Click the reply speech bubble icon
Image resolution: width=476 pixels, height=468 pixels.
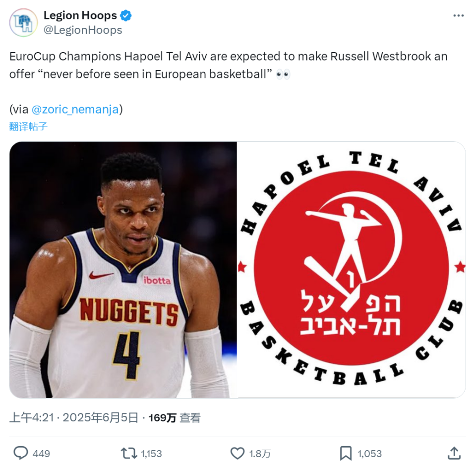pos(21,453)
